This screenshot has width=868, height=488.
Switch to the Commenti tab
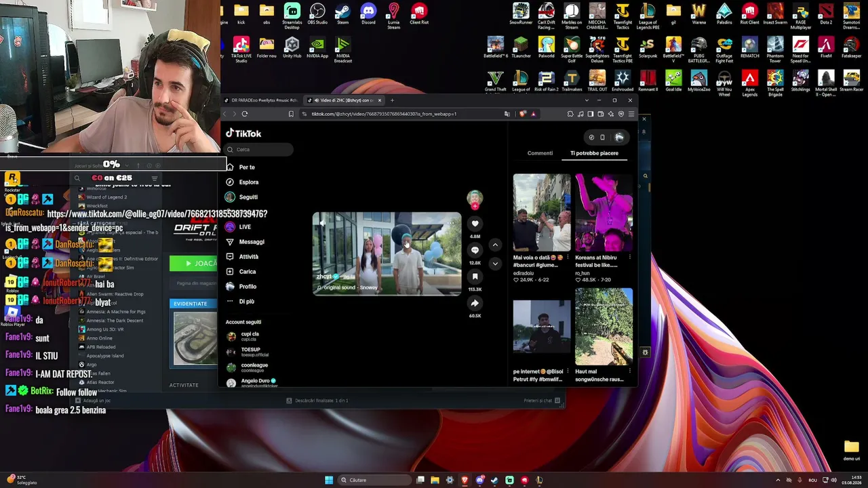(x=540, y=153)
